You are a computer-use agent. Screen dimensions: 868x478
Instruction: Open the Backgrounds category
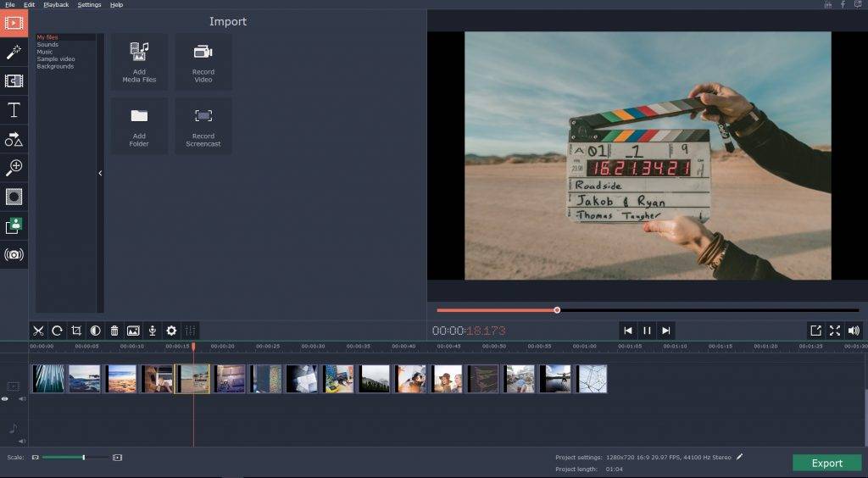(x=55, y=66)
